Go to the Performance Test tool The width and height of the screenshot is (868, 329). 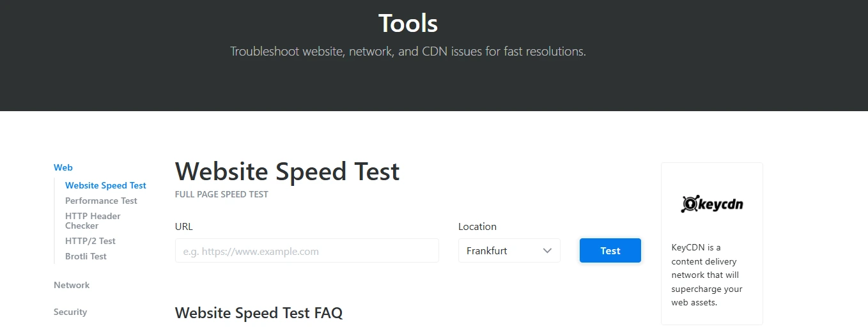[x=101, y=201]
